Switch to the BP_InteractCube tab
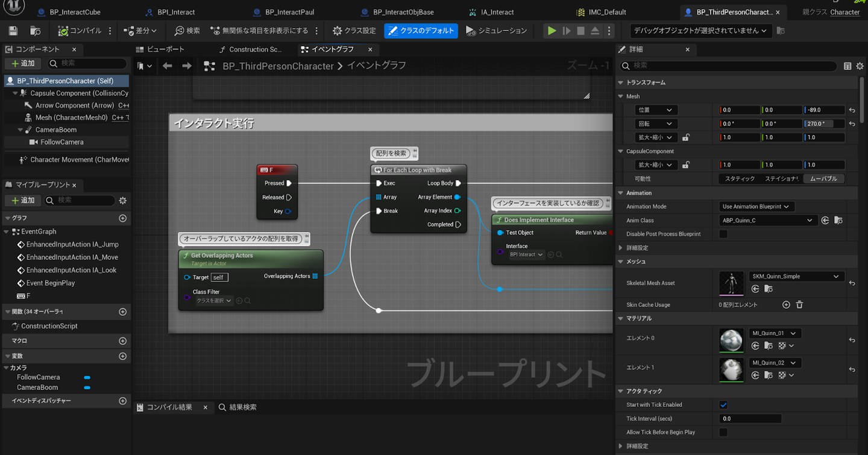The image size is (868, 455). (x=75, y=12)
